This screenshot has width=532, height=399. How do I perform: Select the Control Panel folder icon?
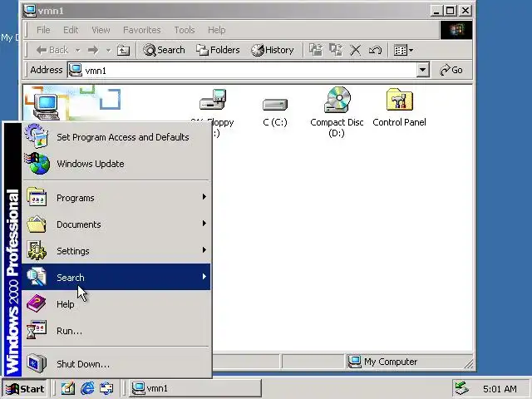click(x=399, y=100)
